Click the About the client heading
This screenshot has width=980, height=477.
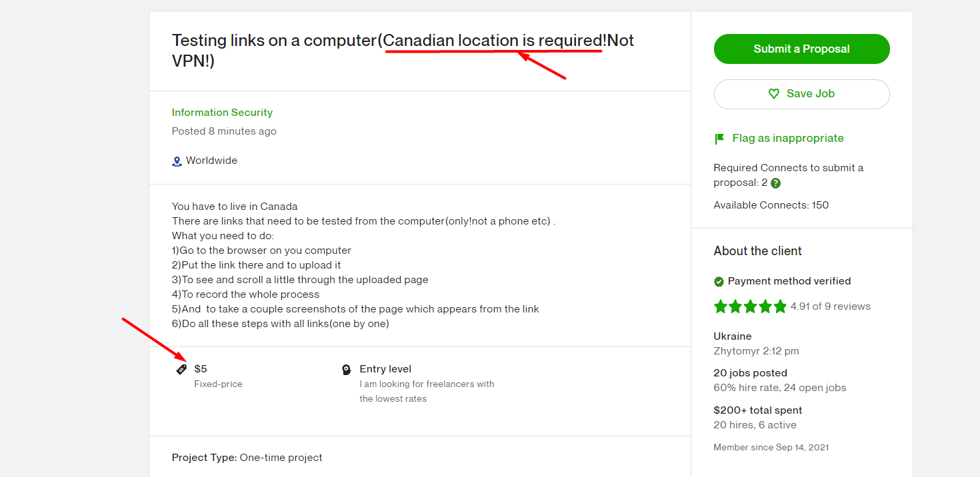tap(757, 251)
